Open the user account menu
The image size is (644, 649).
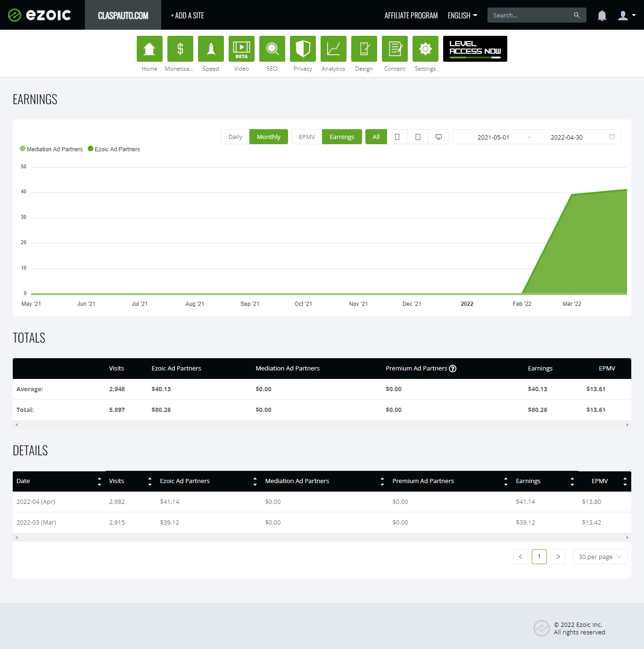point(627,16)
